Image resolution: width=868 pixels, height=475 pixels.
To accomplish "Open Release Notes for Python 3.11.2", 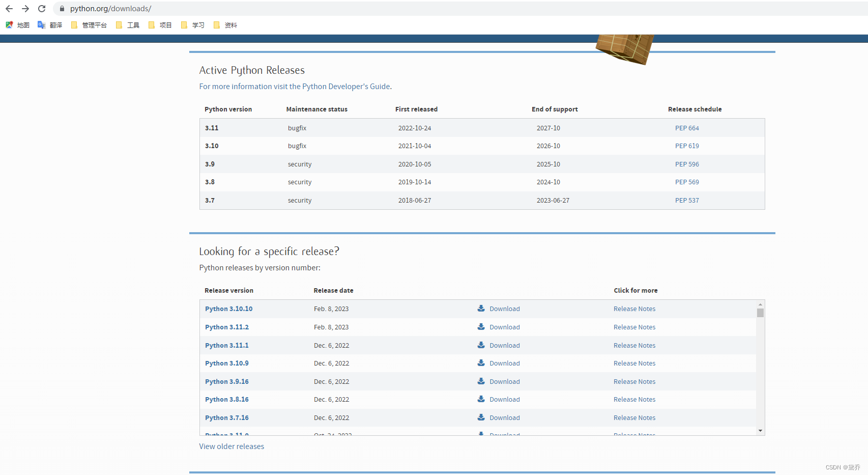I will 634,327.
